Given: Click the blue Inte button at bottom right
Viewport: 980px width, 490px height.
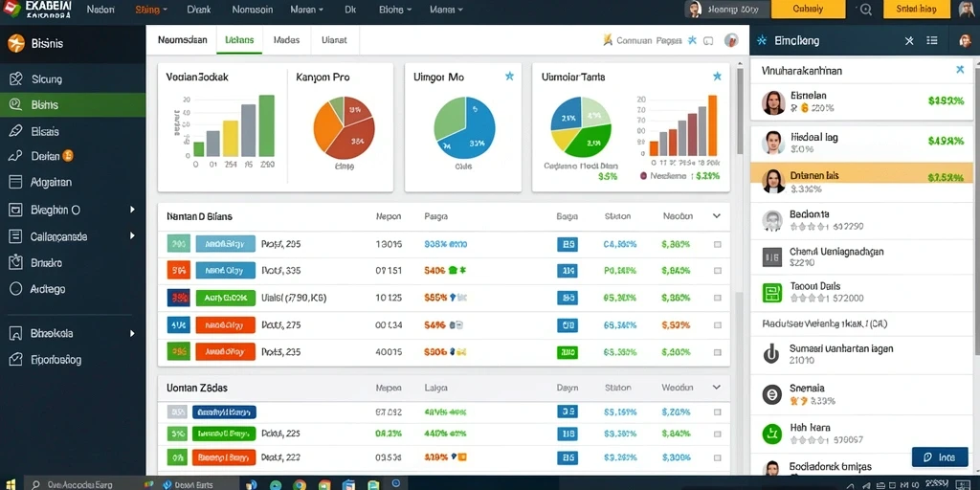Looking at the screenshot, I should (x=940, y=457).
